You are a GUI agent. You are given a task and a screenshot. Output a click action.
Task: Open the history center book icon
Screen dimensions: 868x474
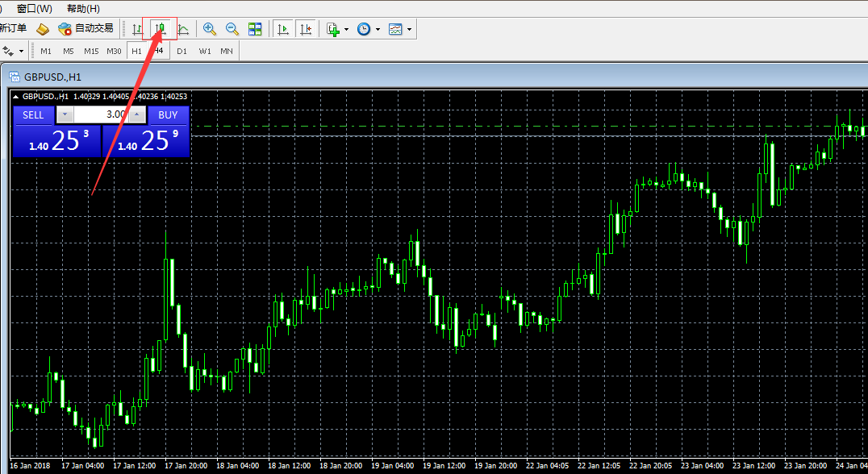43,29
